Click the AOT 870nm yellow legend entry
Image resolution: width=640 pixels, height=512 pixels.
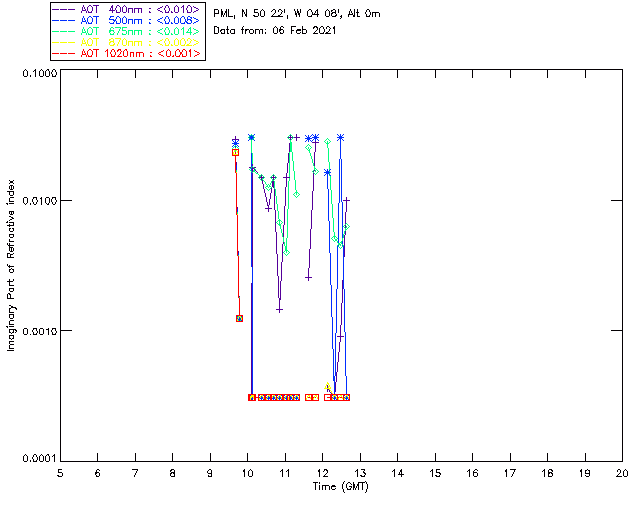pos(127,42)
